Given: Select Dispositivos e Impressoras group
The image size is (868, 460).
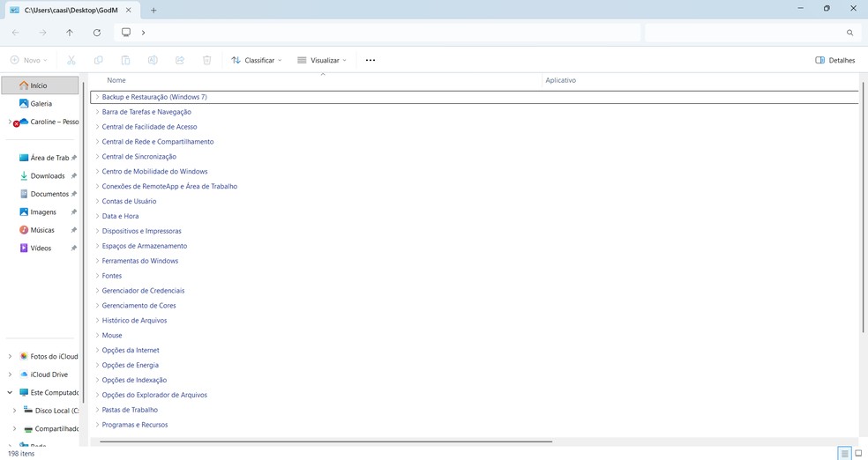Looking at the screenshot, I should (x=141, y=231).
